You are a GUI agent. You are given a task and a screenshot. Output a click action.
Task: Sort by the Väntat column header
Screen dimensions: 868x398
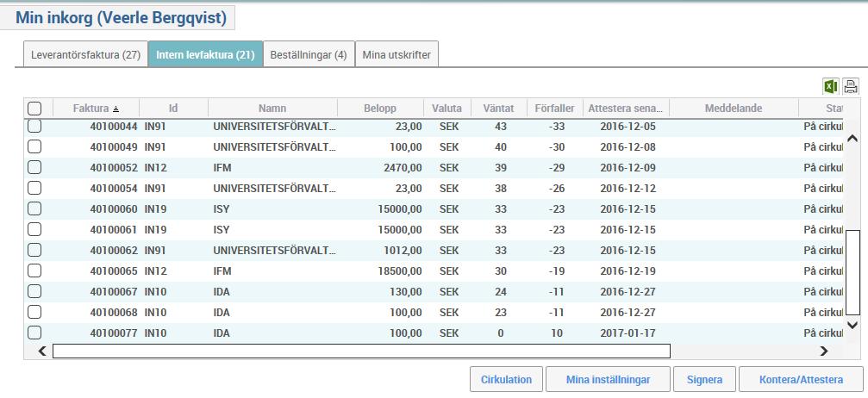pos(499,108)
